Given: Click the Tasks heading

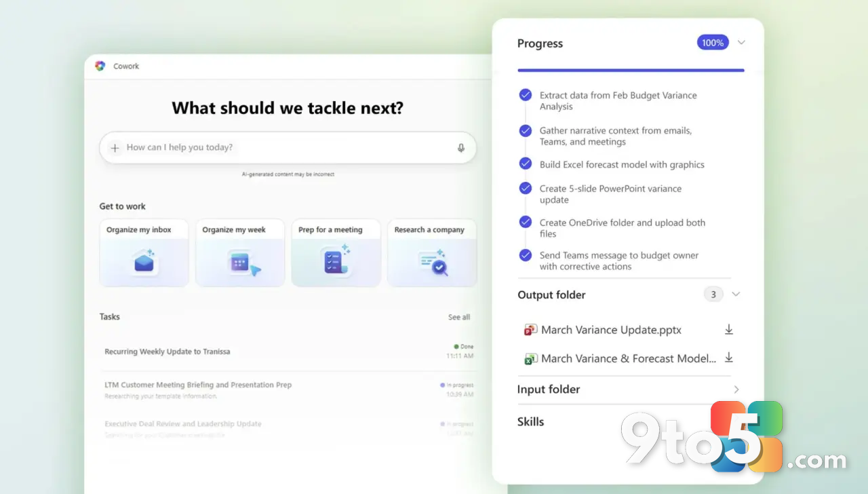Looking at the screenshot, I should (x=110, y=316).
